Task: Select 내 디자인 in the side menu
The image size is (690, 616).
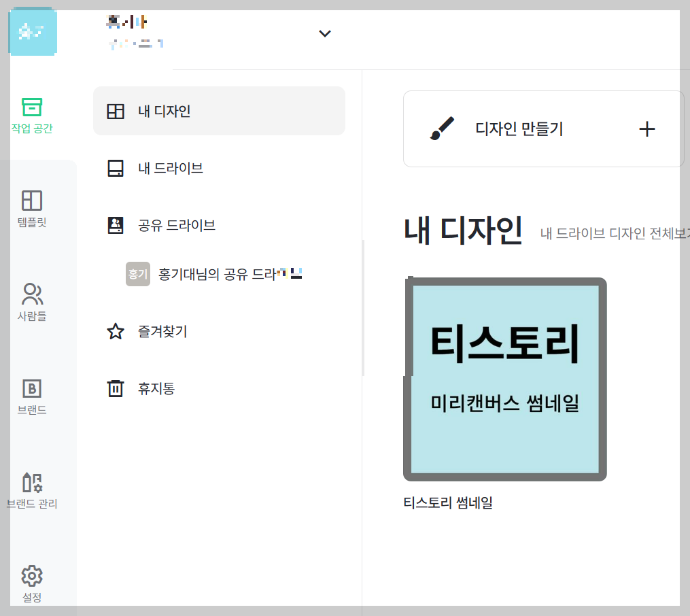Action: point(219,111)
